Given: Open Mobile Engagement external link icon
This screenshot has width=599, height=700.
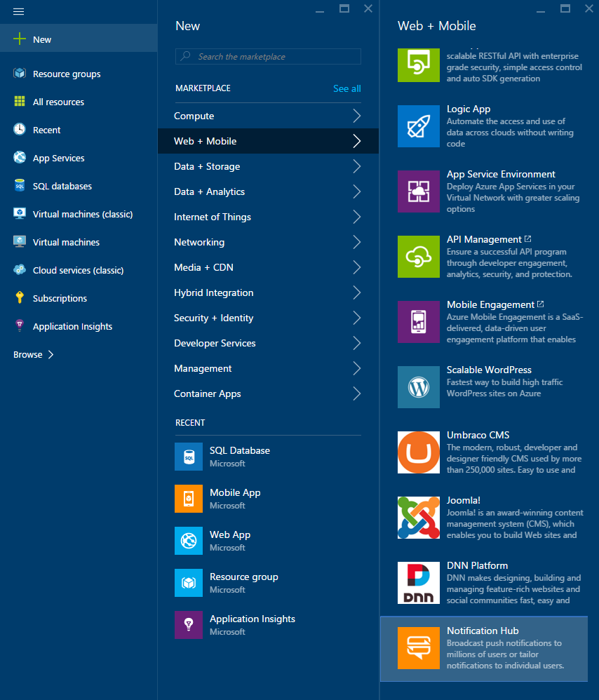Looking at the screenshot, I should coord(541,304).
